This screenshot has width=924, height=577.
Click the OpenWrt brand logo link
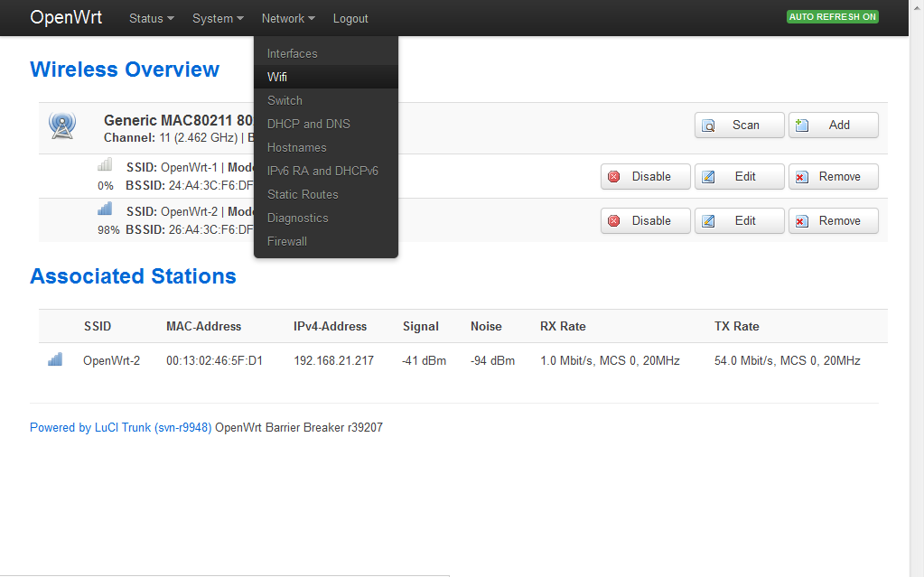click(66, 18)
